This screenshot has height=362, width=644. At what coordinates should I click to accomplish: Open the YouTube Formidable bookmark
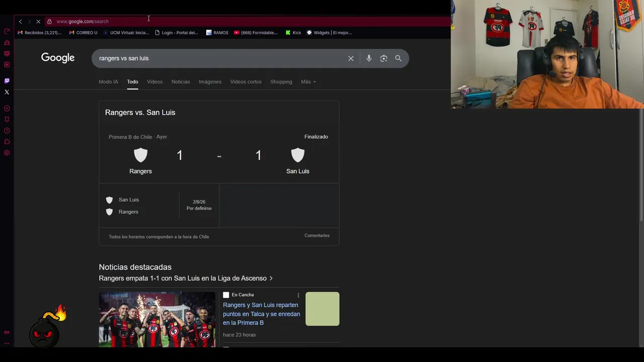pos(256,33)
